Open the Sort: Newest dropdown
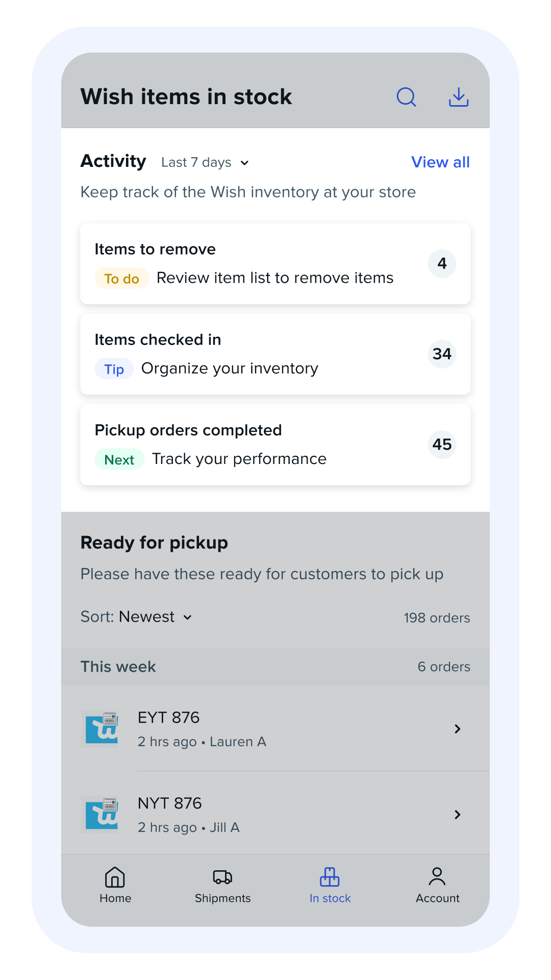The width and height of the screenshot is (551, 980). [137, 617]
